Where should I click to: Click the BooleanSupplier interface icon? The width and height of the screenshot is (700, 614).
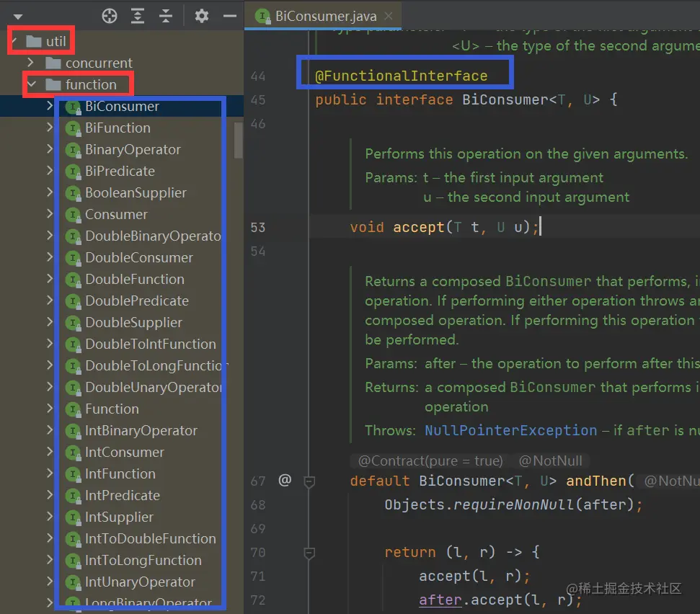tap(73, 193)
